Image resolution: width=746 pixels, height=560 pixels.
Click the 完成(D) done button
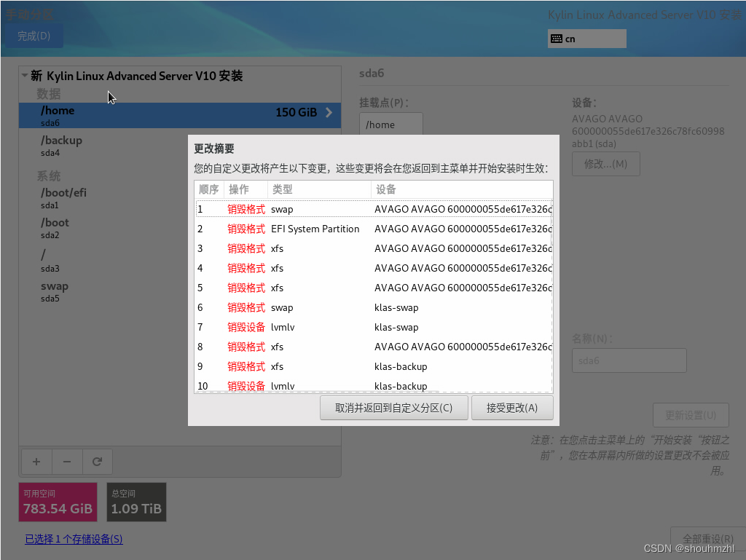pos(34,36)
